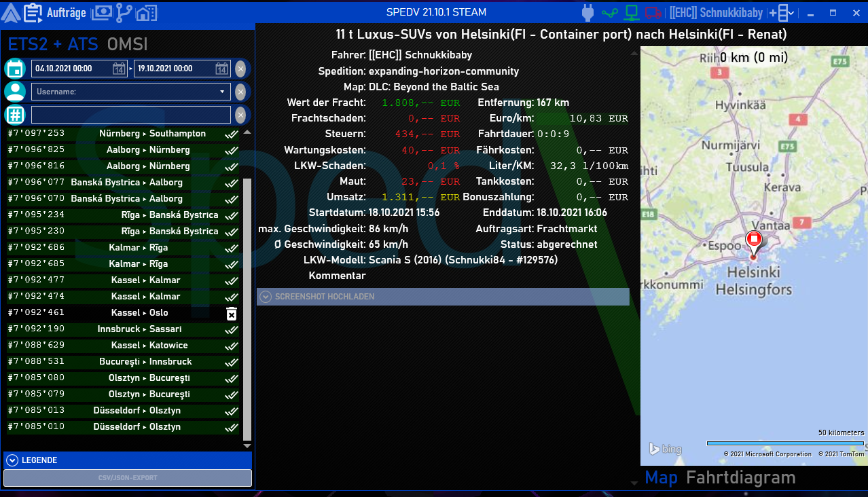Open the layout dropdown chevron in title bar
This screenshot has height=497, width=868.
click(x=792, y=13)
